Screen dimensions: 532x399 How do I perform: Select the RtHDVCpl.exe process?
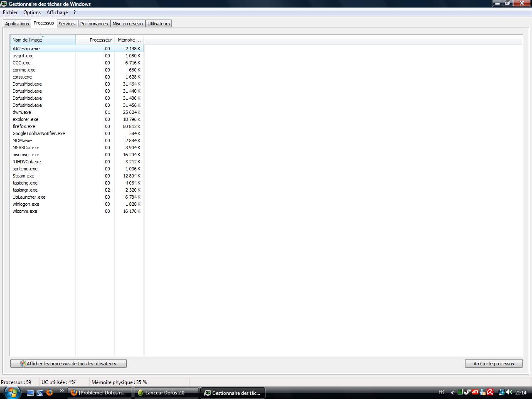click(x=77, y=162)
